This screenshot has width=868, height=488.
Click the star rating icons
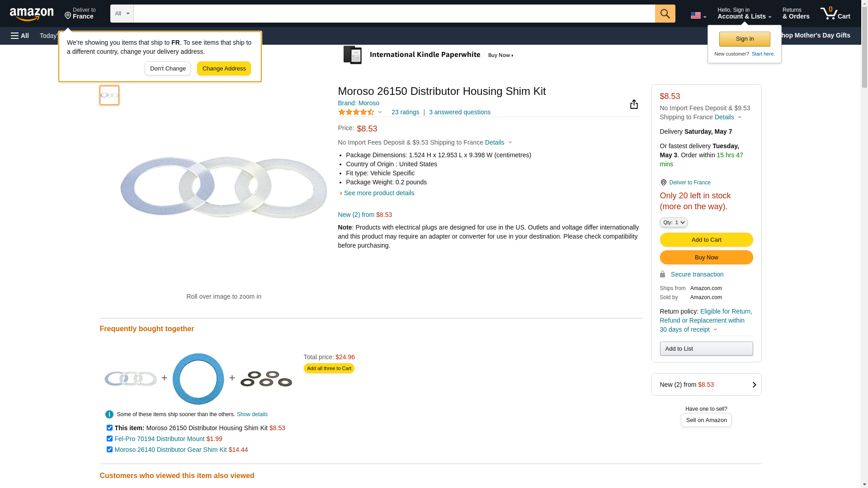(356, 112)
